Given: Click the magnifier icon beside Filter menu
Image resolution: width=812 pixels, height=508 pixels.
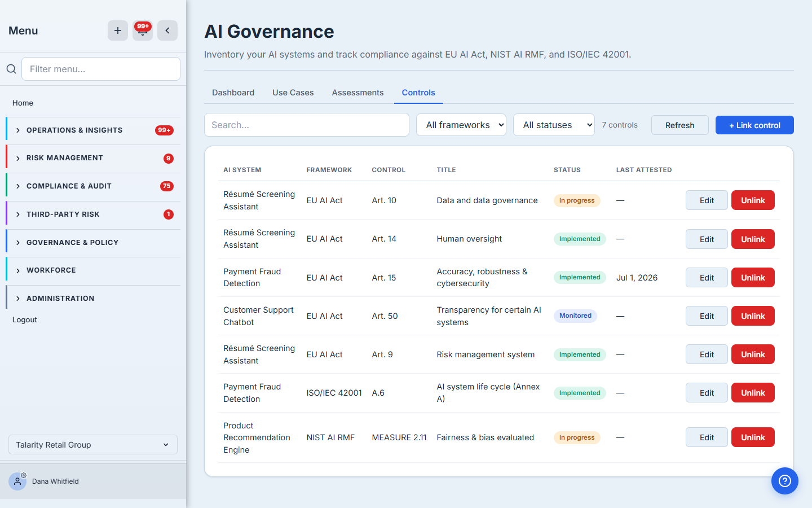Looking at the screenshot, I should [11, 69].
